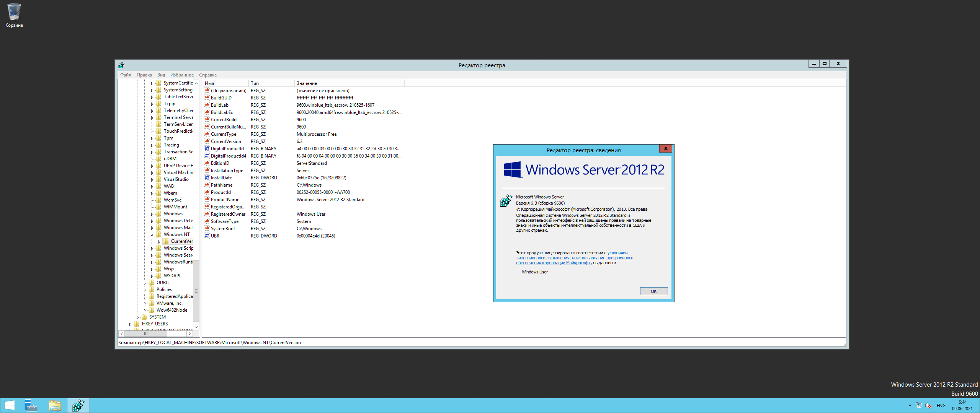
Task: Click the InstallDate DWORD value icon
Action: pos(207,178)
